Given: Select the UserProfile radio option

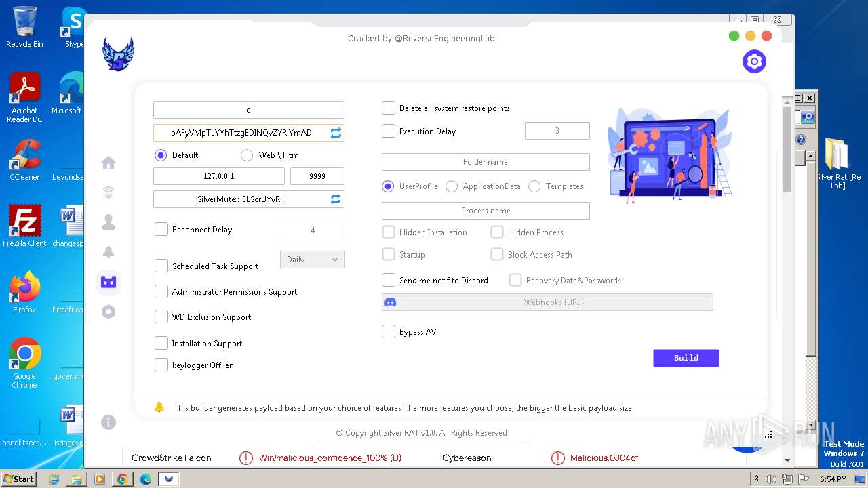Looking at the screenshot, I should point(388,186).
